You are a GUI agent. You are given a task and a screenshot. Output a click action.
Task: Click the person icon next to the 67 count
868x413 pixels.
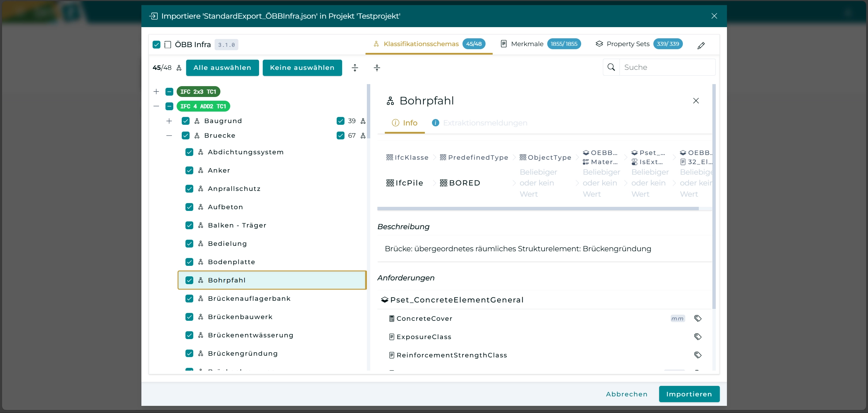(363, 135)
